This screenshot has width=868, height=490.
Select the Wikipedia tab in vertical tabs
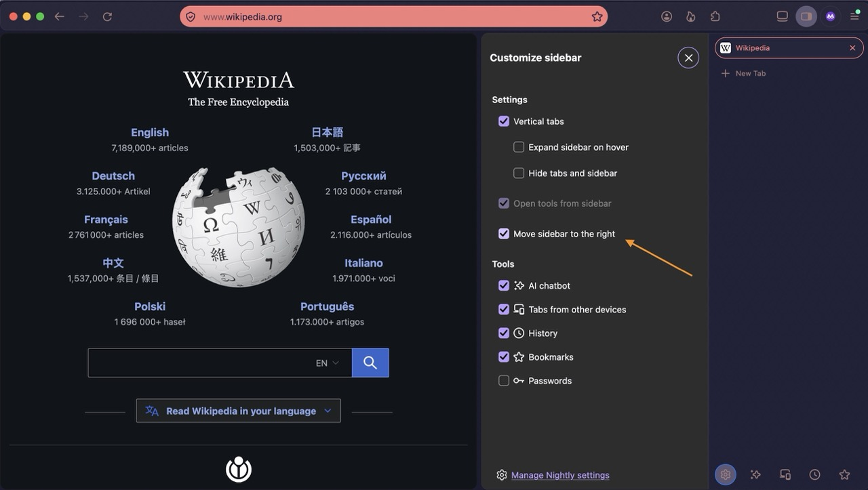(789, 48)
